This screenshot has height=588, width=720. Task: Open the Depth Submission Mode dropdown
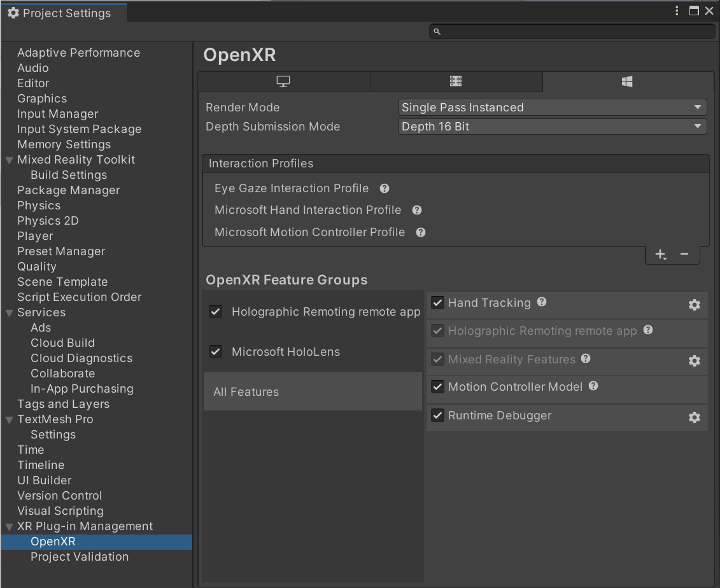coord(552,127)
